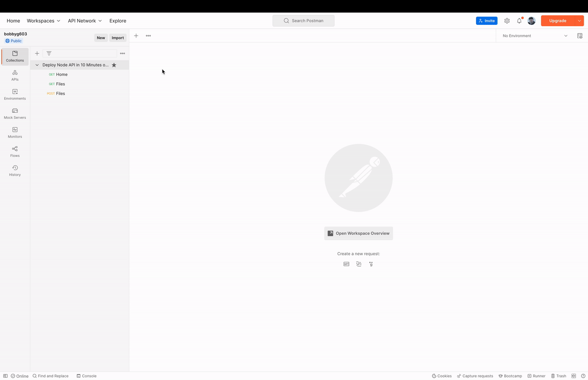Open the Trash
The width and height of the screenshot is (588, 380).
(559, 376)
